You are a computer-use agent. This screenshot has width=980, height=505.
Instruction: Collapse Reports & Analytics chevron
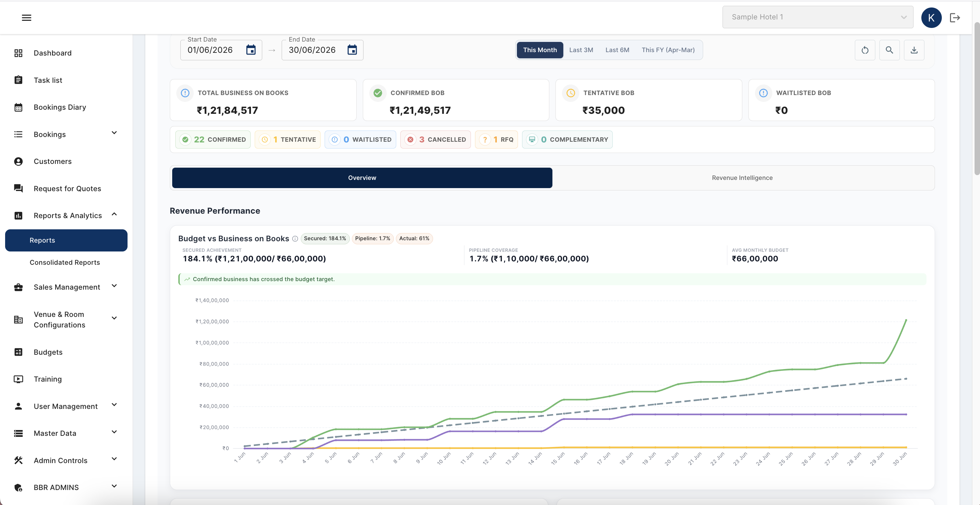[x=114, y=214]
